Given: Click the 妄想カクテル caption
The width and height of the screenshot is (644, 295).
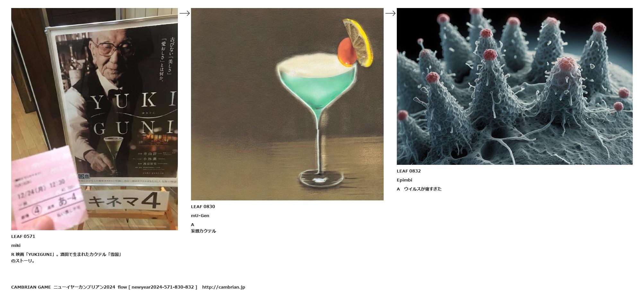Looking at the screenshot, I should tap(204, 231).
